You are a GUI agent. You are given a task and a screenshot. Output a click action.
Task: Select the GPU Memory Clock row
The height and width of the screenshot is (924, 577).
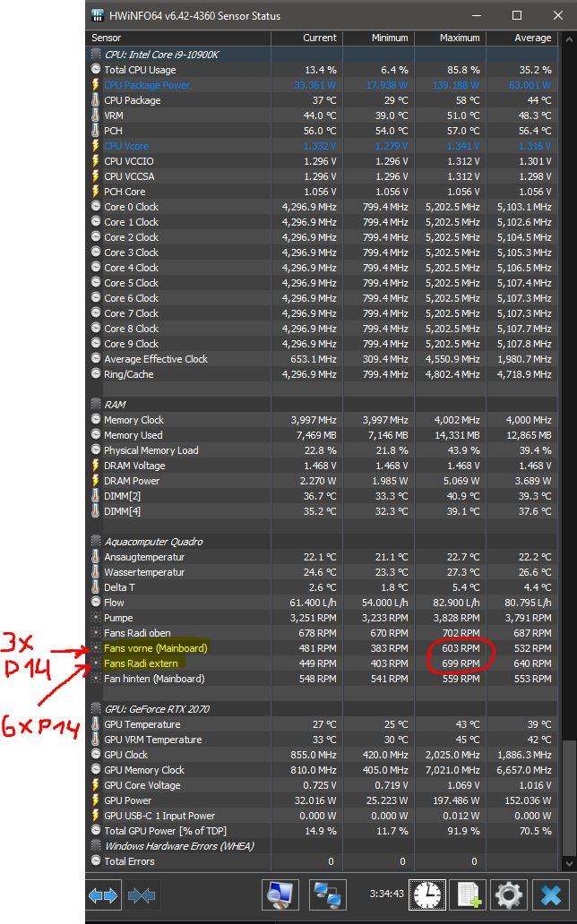tap(322, 770)
